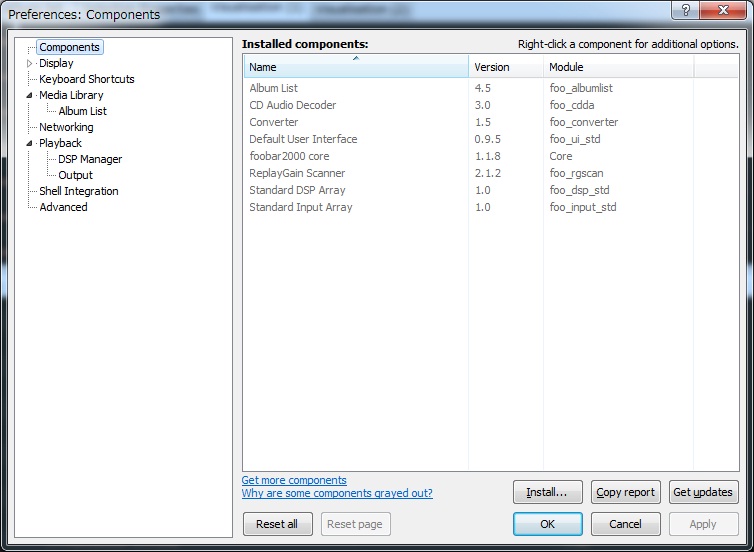Click version 0.9.5 cell
This screenshot has width=754, height=552.
click(488, 139)
